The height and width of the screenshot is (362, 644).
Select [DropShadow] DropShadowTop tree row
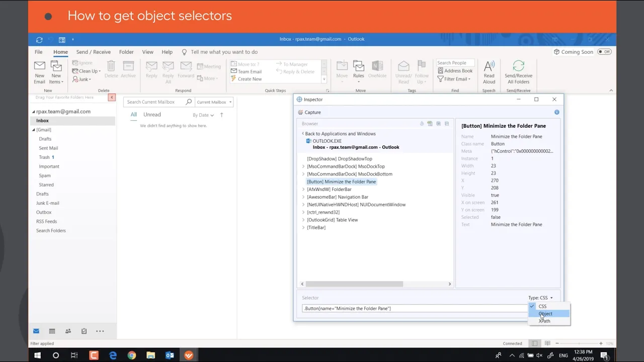[340, 159]
